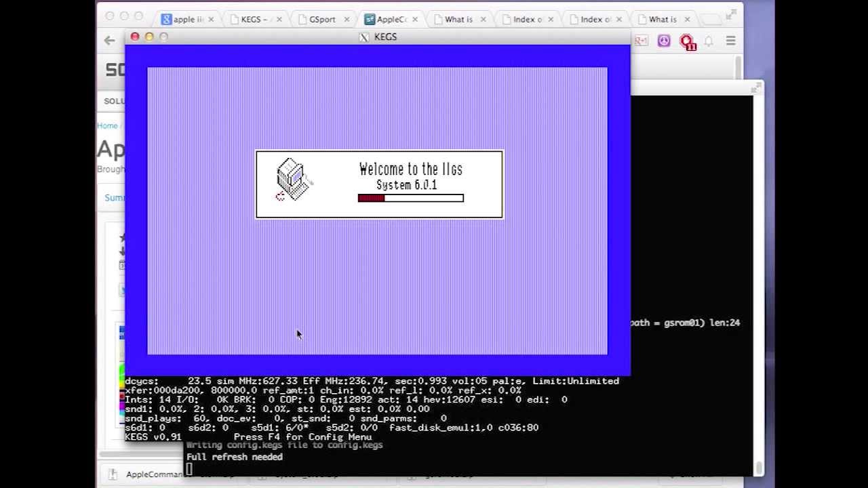Close the apple ii Google tab
This screenshot has width=868, height=488.
210,20
